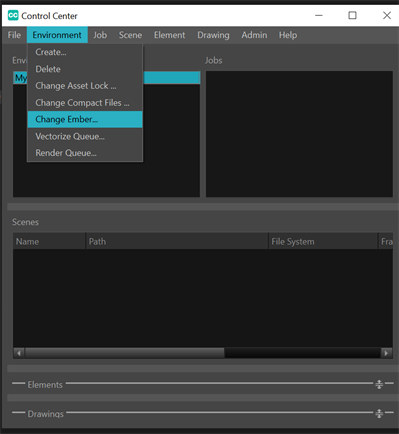Open the File menu
Screen dimensions: 399x434
14,35
